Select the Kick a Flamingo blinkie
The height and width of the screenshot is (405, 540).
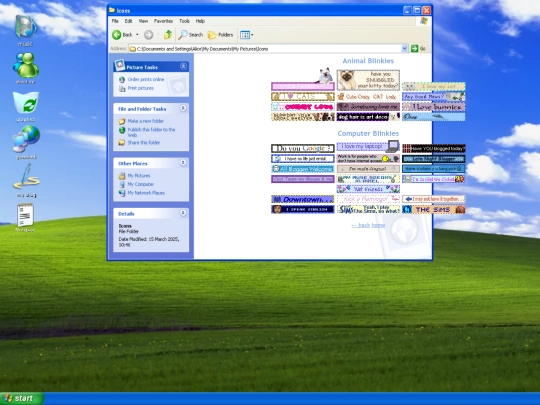click(368, 199)
